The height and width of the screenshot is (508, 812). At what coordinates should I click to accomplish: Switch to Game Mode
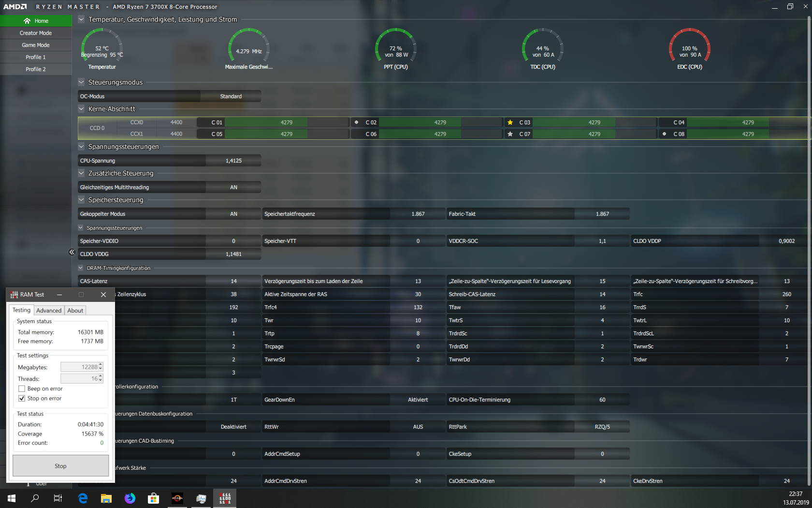(36, 45)
